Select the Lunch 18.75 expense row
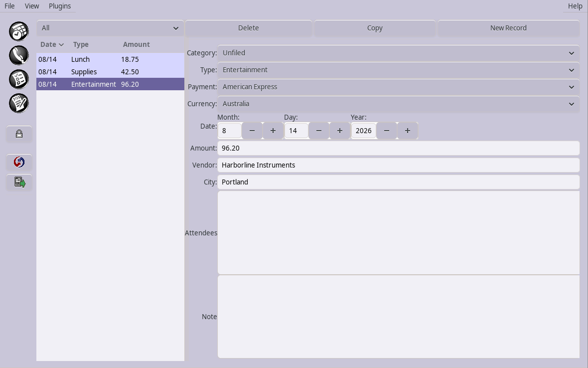The image size is (588, 368). pos(110,59)
